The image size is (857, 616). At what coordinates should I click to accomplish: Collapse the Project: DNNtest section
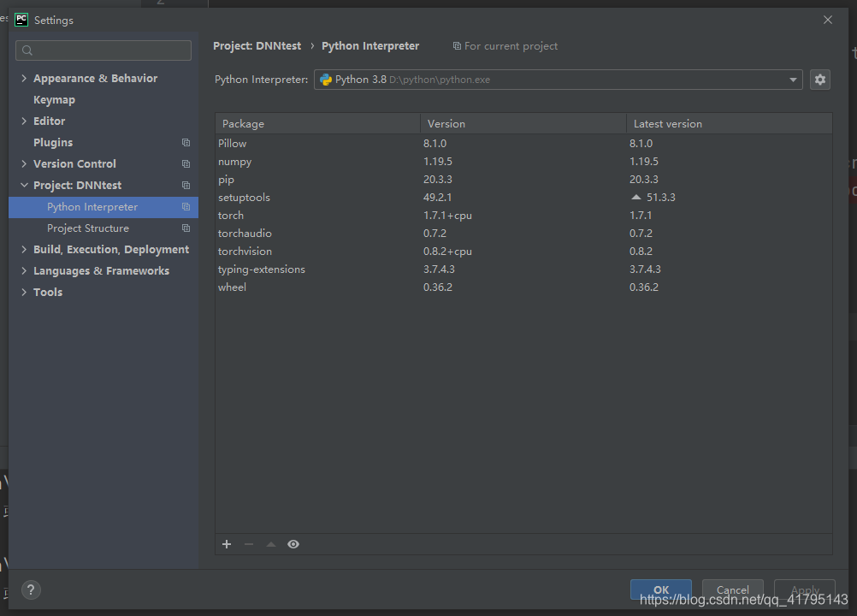pyautogui.click(x=24, y=186)
